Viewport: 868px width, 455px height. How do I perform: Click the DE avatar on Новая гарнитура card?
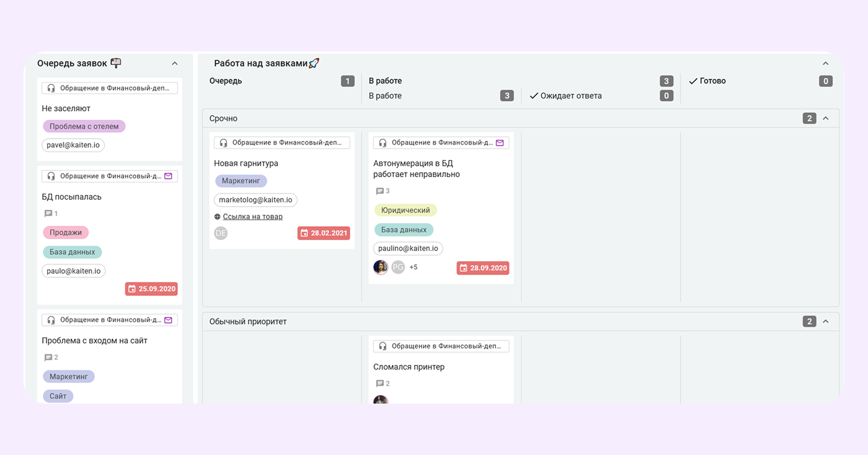click(x=221, y=233)
